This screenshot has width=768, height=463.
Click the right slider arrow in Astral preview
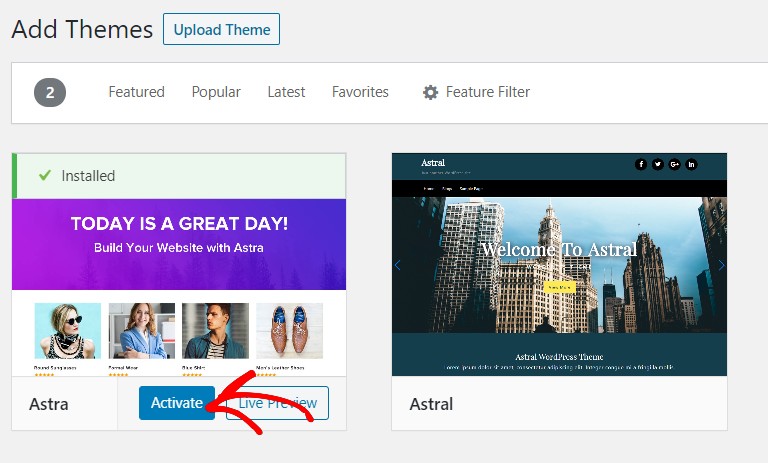coord(721,265)
